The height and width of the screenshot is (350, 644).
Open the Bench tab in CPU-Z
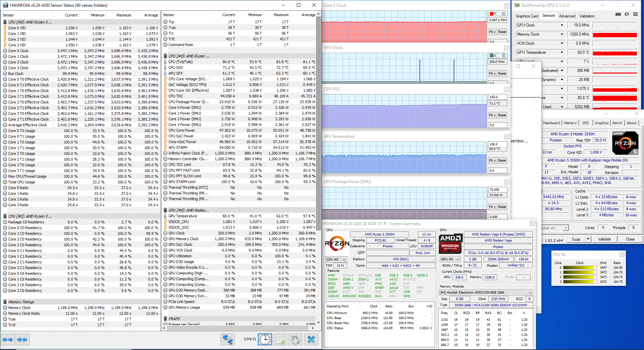tap(617, 123)
